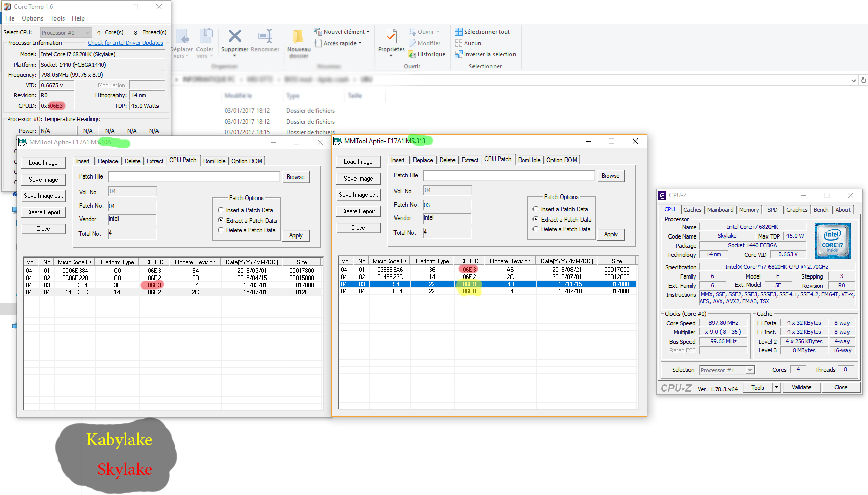Click the Explorer address bar refresh icon

[863, 80]
